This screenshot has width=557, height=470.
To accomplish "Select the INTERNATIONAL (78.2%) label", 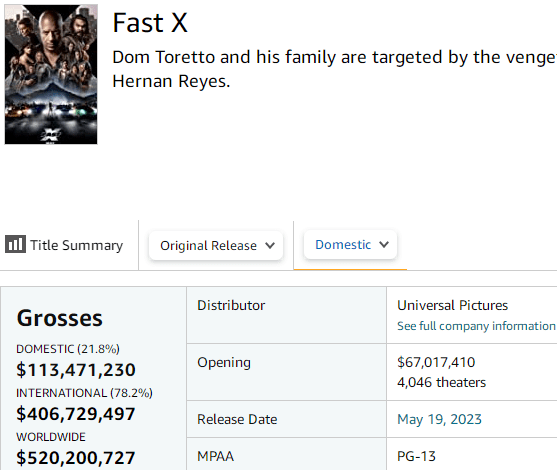I will tap(85, 393).
